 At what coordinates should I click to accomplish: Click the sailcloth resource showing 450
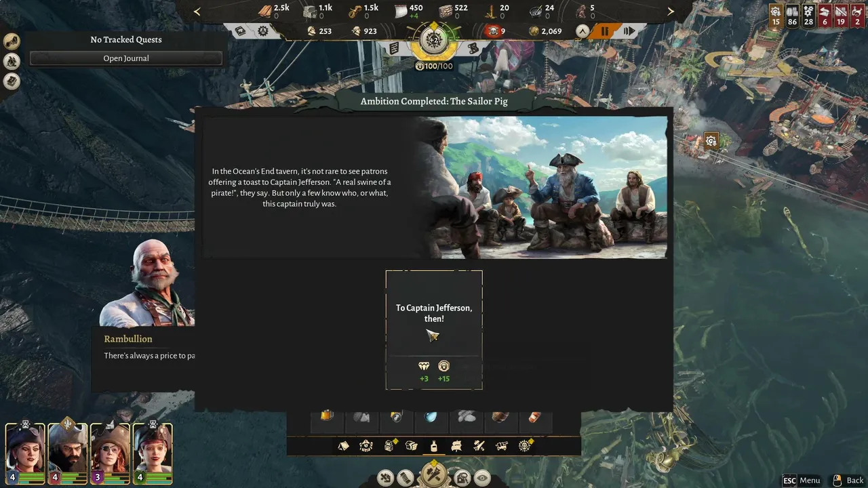(408, 11)
